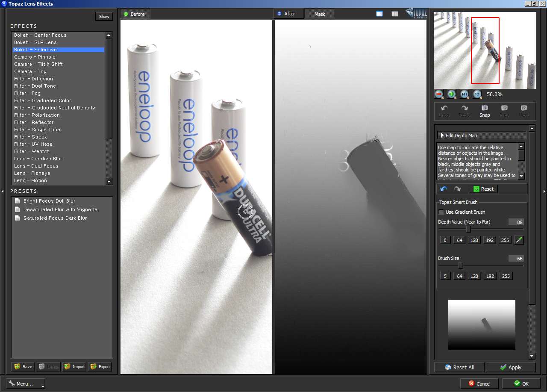Click the 1:1 zoom icon
Viewport: 547px width, 392px height.
pos(477,94)
